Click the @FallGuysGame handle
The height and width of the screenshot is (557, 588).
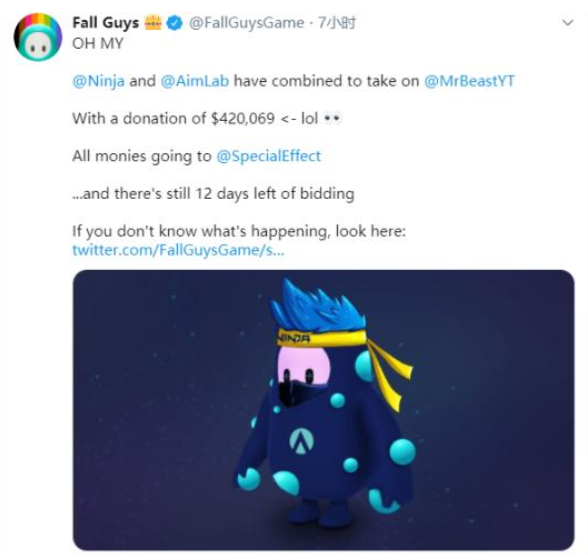point(246,23)
